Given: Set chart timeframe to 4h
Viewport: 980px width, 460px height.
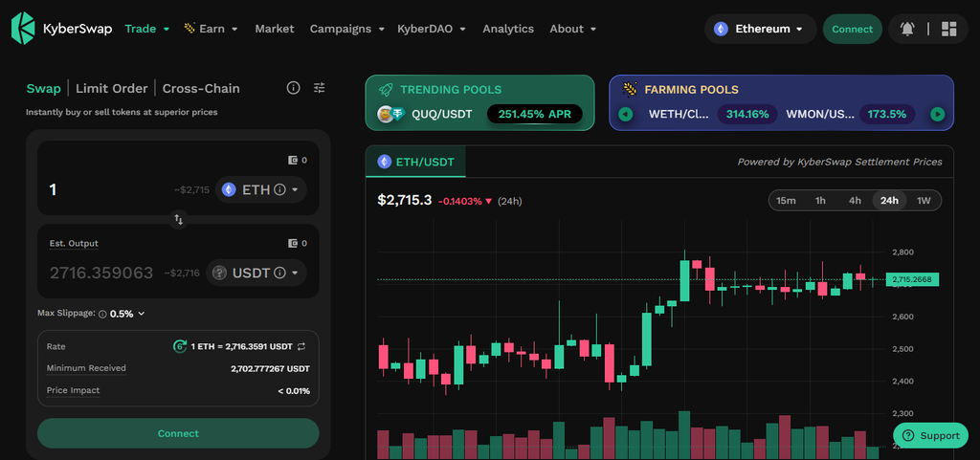Looking at the screenshot, I should pyautogui.click(x=855, y=200).
